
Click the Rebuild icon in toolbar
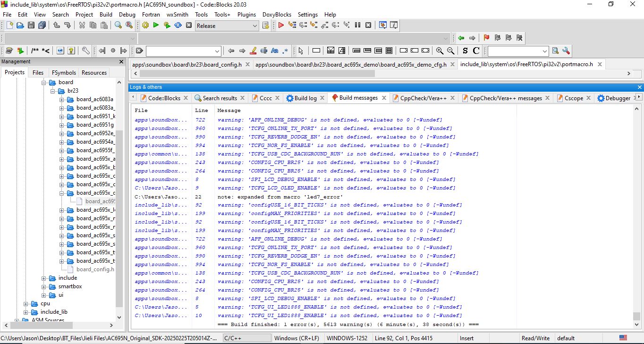coord(178,26)
